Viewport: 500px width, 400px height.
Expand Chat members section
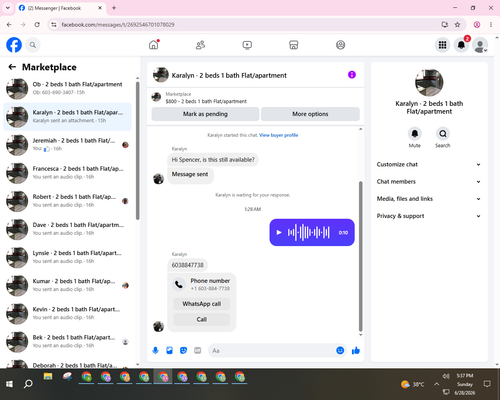pos(429,182)
